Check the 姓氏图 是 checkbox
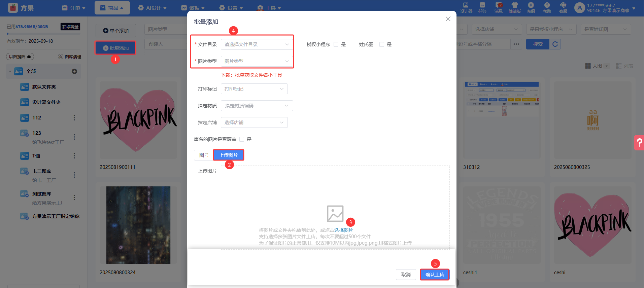The height and width of the screenshot is (288, 644). pos(382,44)
